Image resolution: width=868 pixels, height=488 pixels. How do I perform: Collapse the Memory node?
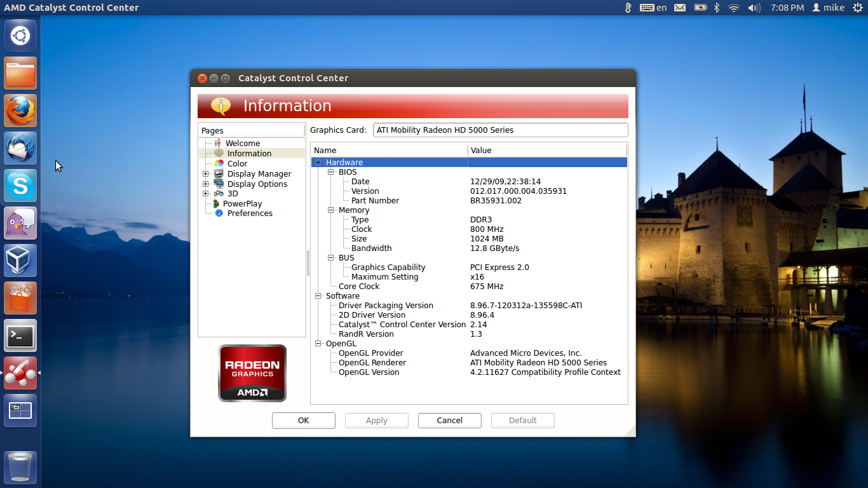pyautogui.click(x=331, y=210)
